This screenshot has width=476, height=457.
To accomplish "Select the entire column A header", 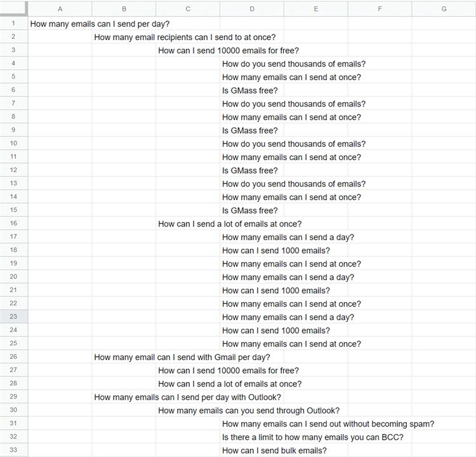I will click(60, 9).
